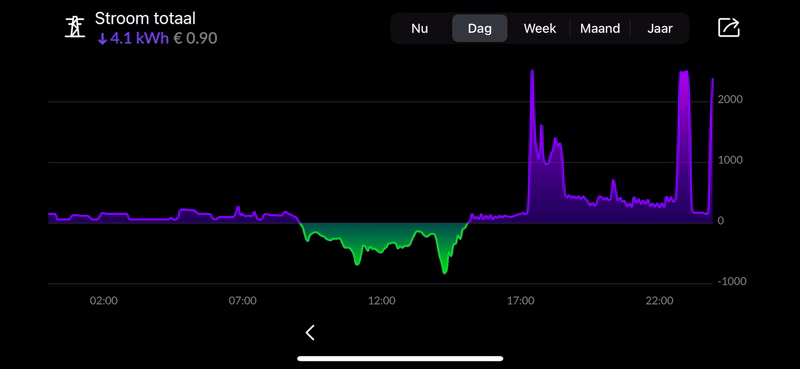Tap the electricity pylon icon
The image size is (800, 369).
pos(76,28)
